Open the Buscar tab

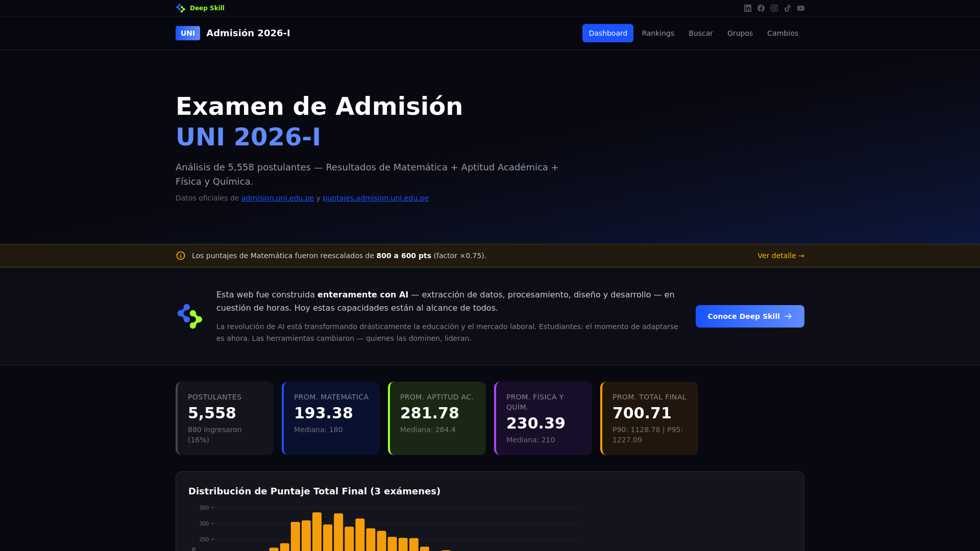[x=701, y=33]
